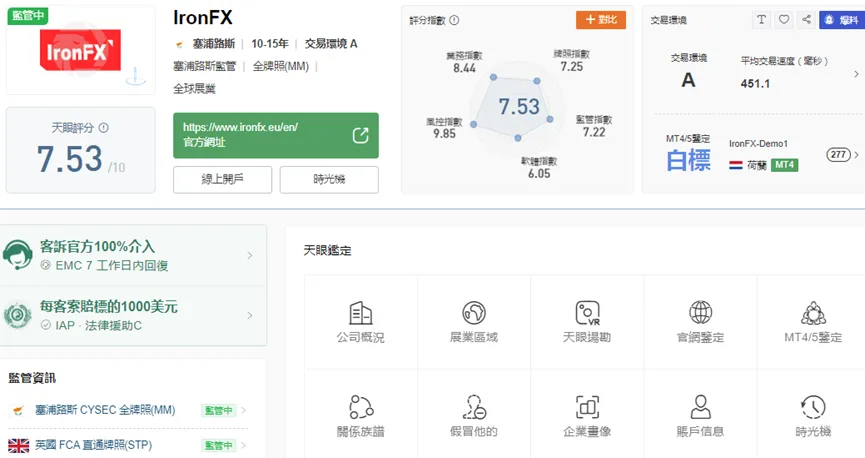
Task: Click the 監管指數 7.22 value
Action: point(594,132)
